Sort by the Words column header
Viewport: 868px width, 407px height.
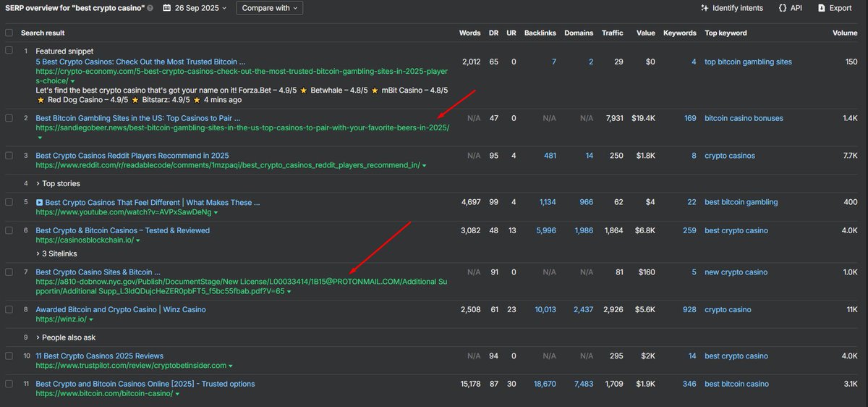tap(469, 33)
